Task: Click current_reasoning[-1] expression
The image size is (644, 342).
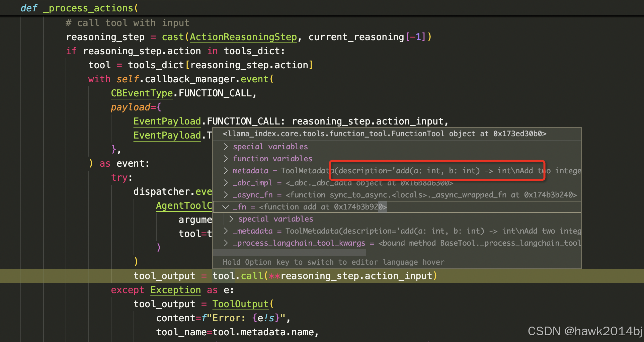Action: [x=367, y=37]
